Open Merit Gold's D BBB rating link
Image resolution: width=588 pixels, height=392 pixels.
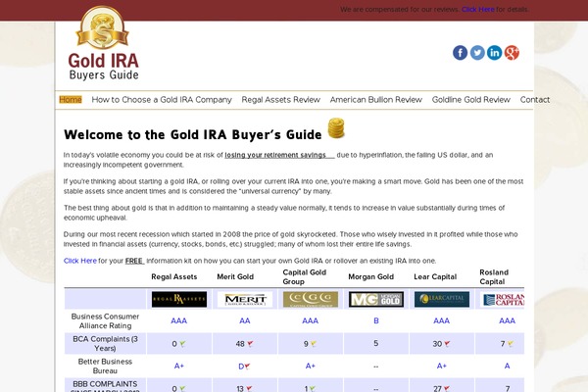coord(241,367)
